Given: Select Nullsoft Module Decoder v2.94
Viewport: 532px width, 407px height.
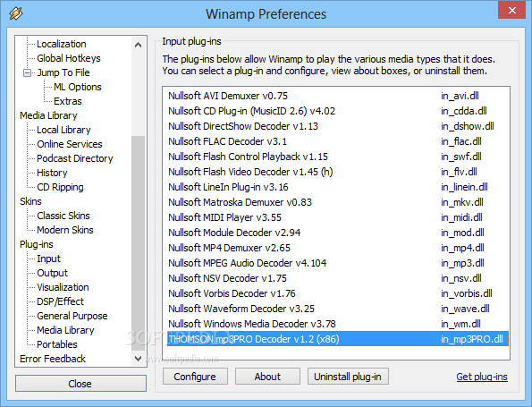Looking at the screenshot, I should [x=338, y=233].
